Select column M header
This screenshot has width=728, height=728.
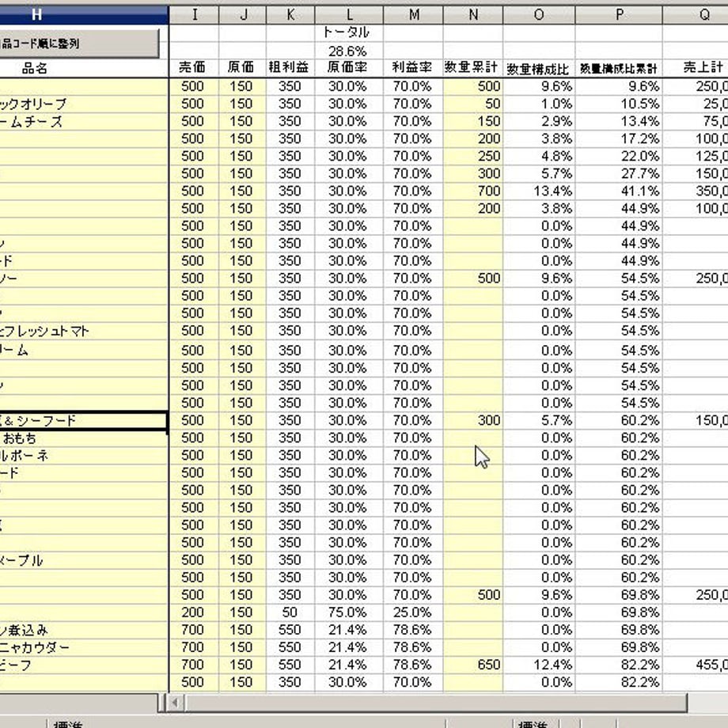[414, 15]
